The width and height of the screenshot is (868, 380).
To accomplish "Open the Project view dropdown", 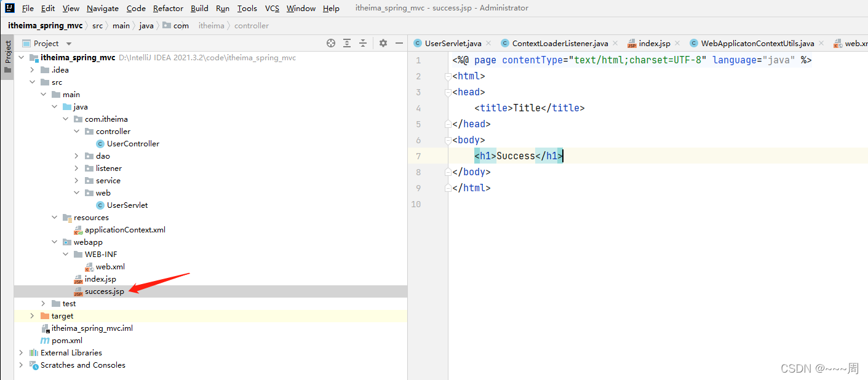I will coord(69,44).
